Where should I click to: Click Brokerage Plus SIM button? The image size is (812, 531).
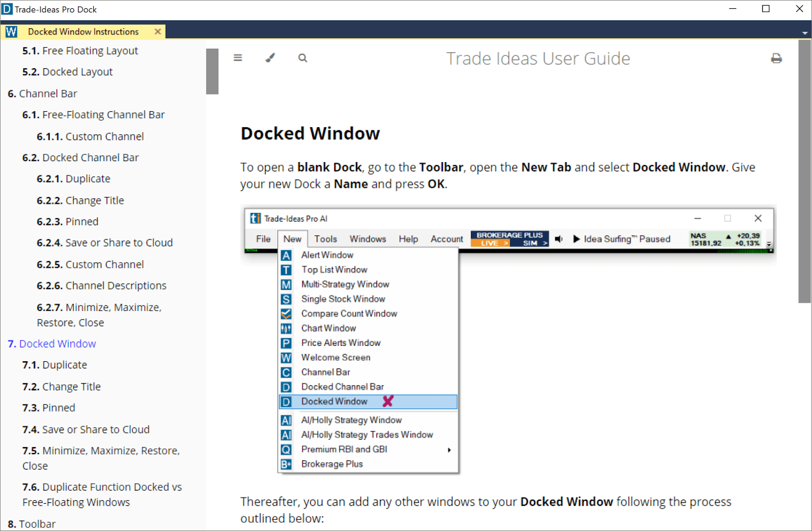(x=530, y=243)
